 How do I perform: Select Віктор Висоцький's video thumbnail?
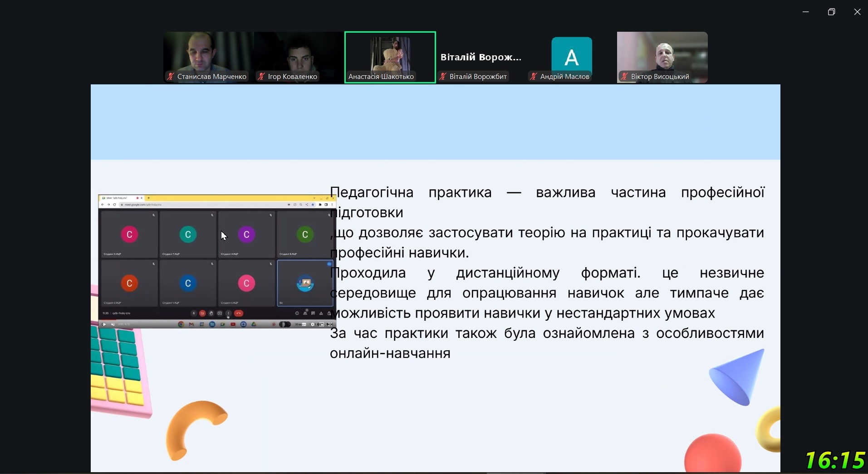tap(662, 57)
